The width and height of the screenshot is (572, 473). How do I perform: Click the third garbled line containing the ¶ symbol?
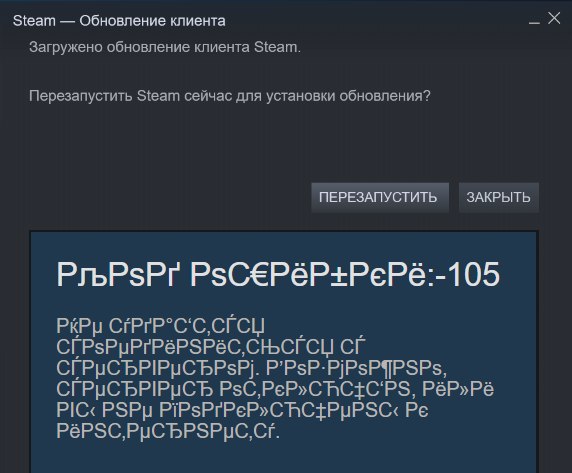(251, 368)
